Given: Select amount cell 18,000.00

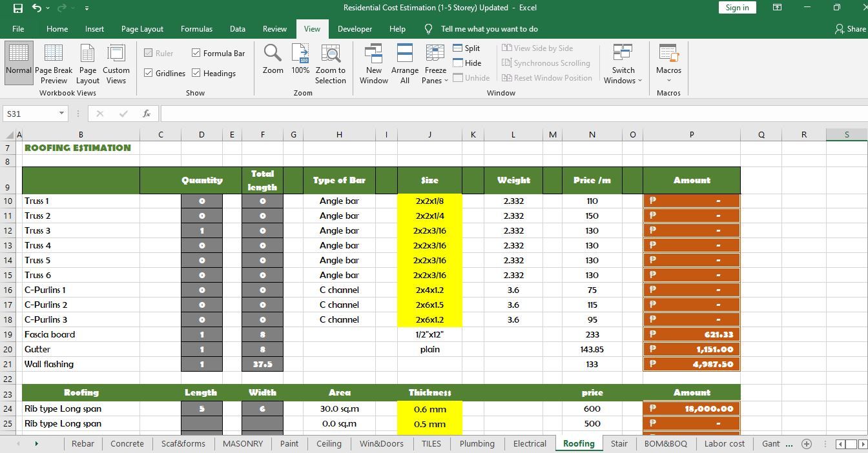Looking at the screenshot, I should point(692,408).
